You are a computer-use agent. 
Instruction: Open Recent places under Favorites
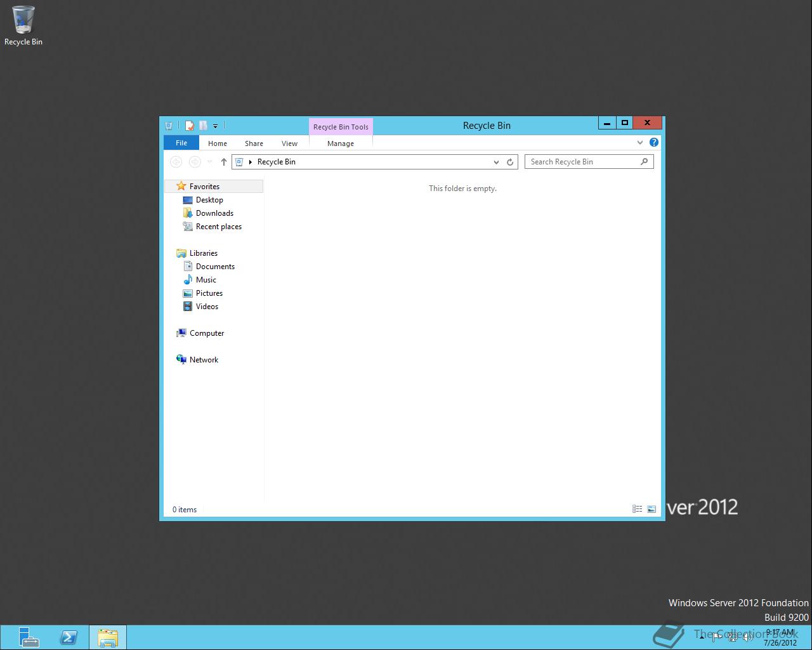219,227
